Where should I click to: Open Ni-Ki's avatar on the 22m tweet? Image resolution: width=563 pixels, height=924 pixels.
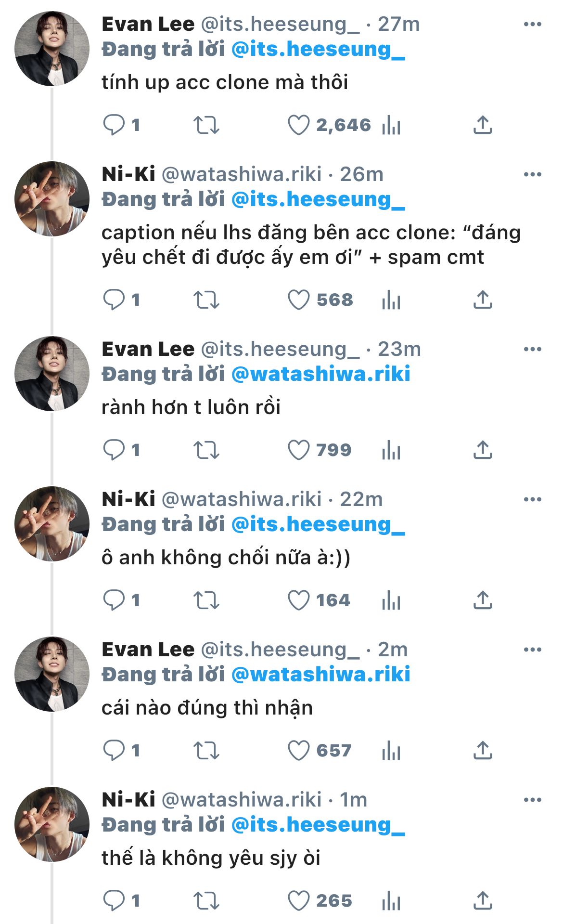[x=52, y=524]
